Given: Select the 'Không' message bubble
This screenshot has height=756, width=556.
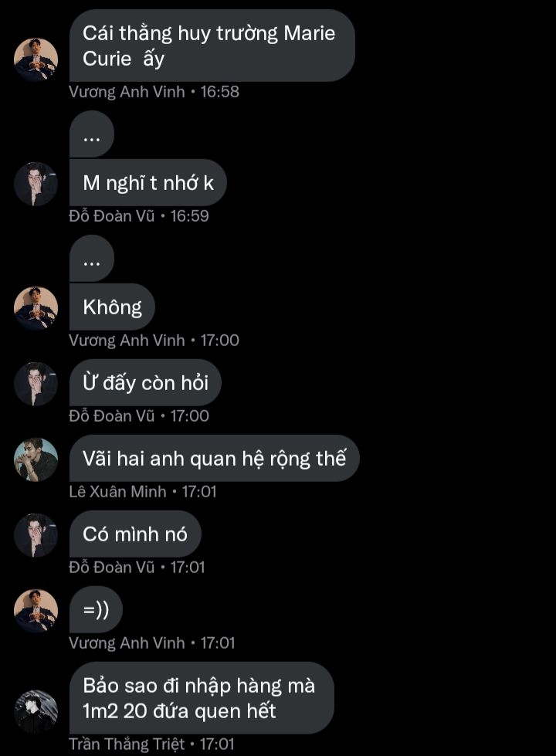Looking at the screenshot, I should tap(112, 307).
